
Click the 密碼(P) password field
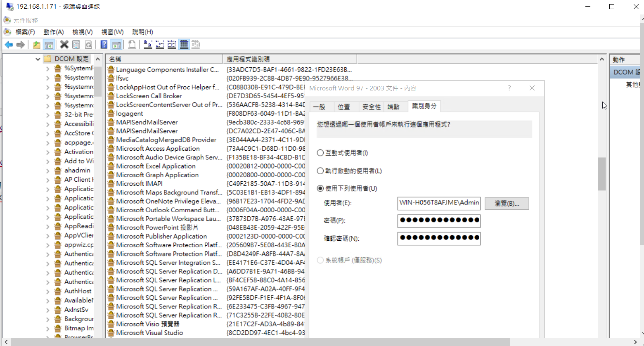pos(439,220)
